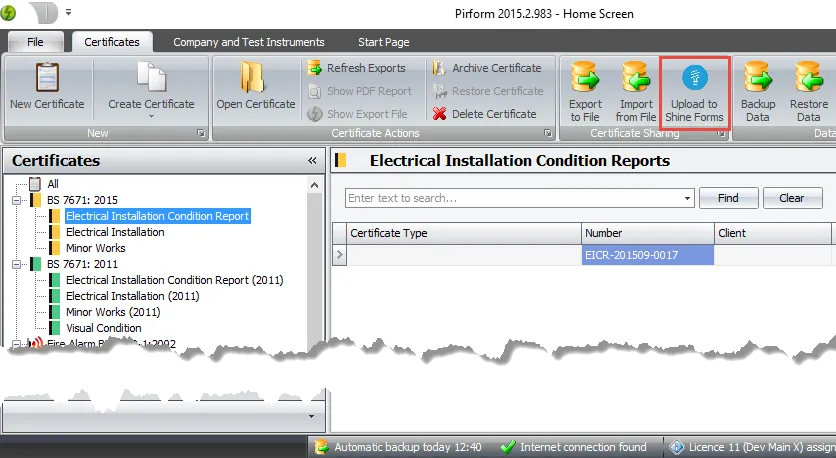Click the tree scrollbar up arrow

point(315,185)
